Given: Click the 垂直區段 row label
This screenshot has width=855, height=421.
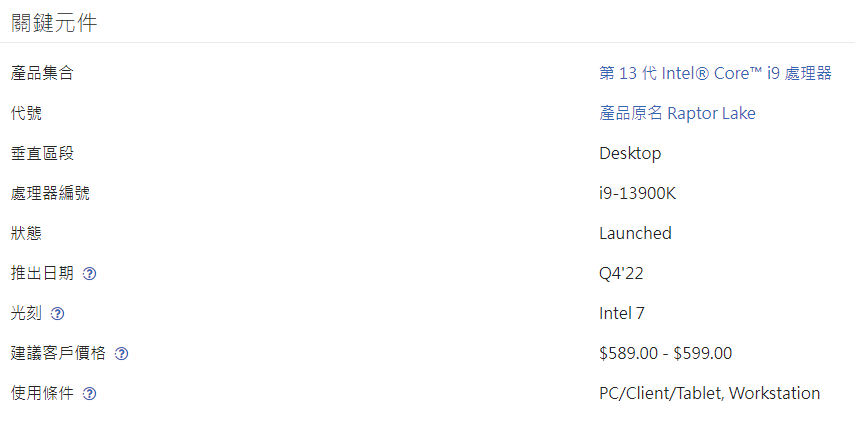Looking at the screenshot, I should (42, 154).
